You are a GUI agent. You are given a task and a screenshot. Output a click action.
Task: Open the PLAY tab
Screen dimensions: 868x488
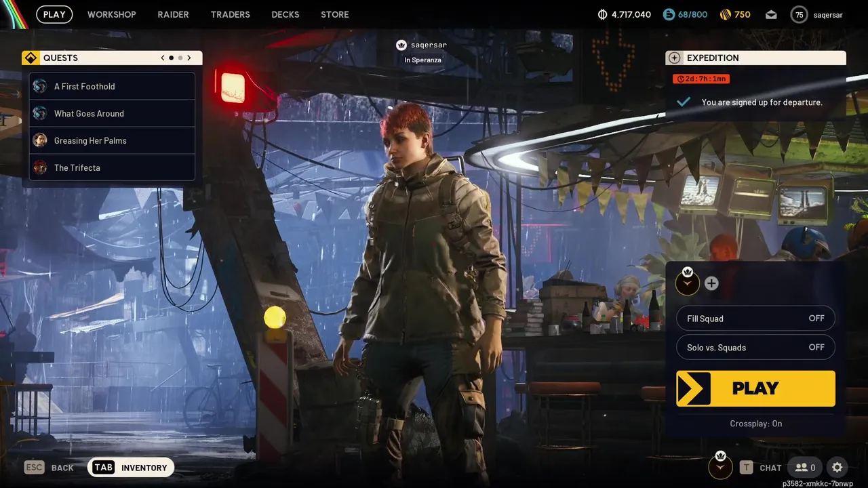click(54, 14)
